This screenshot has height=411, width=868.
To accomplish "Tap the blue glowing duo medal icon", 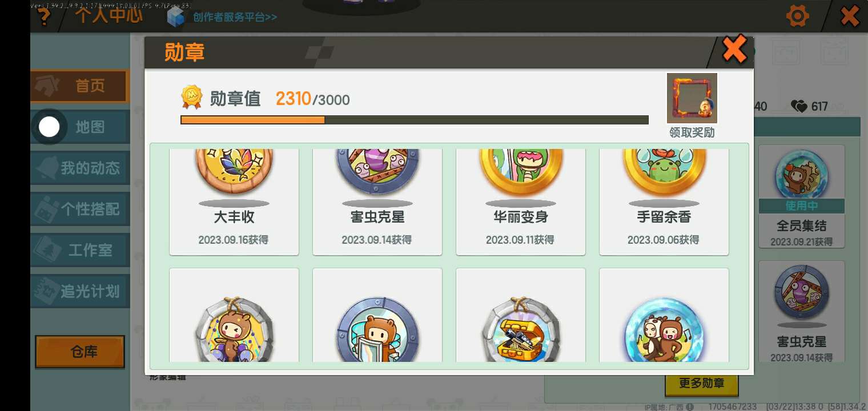I will (x=664, y=315).
